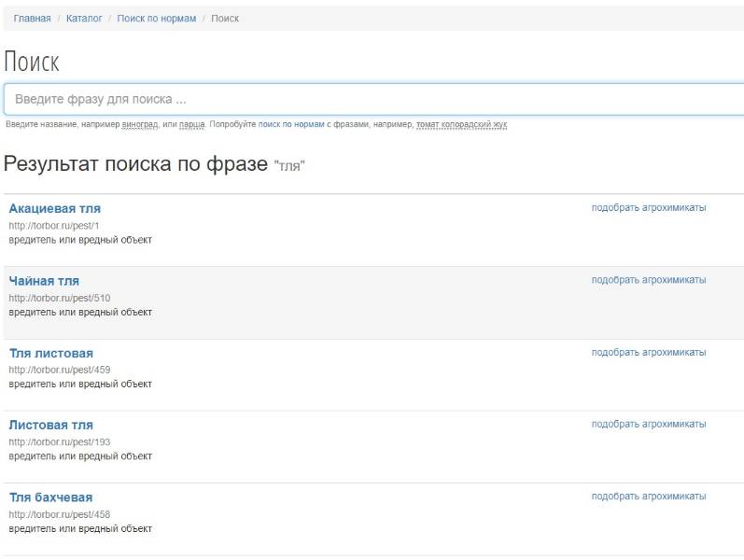Click the example word виноград
Viewport: 744px width, 560px height.
pos(139,124)
